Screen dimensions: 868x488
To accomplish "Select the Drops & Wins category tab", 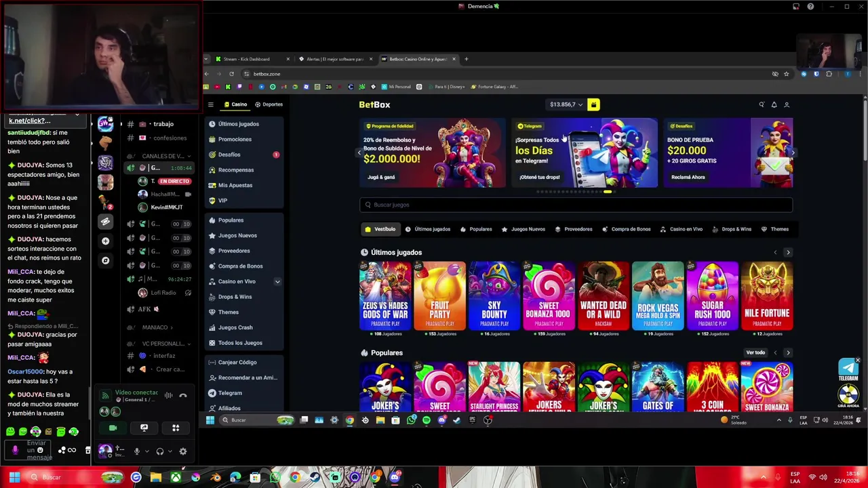I will 732,229.
